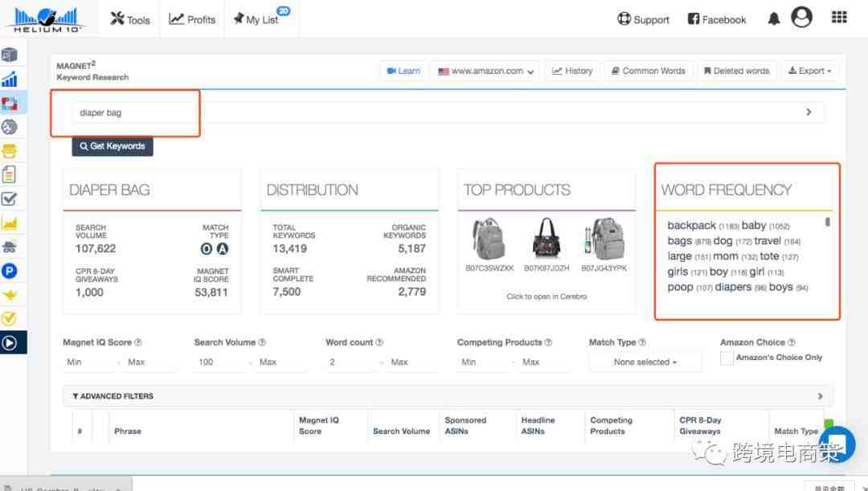The height and width of the screenshot is (491, 868).
Task: Enable Amazon's Choice Only checkbox
Action: click(x=727, y=358)
